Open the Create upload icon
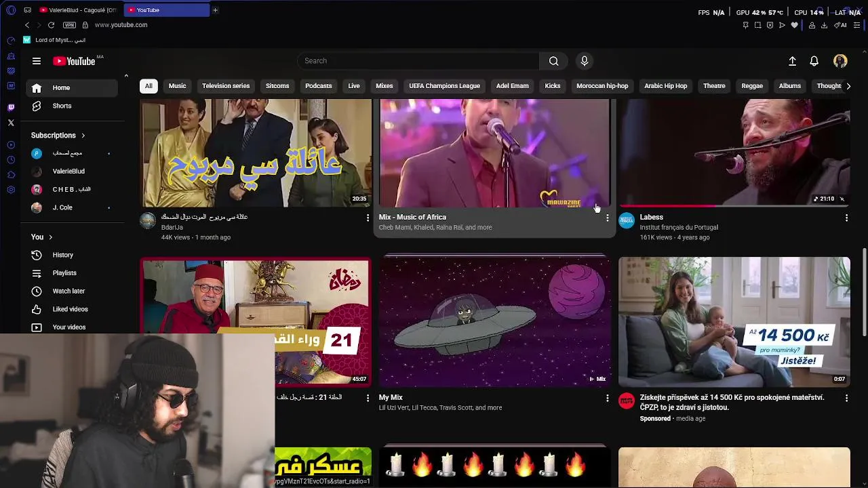The image size is (868, 488). coord(792,61)
